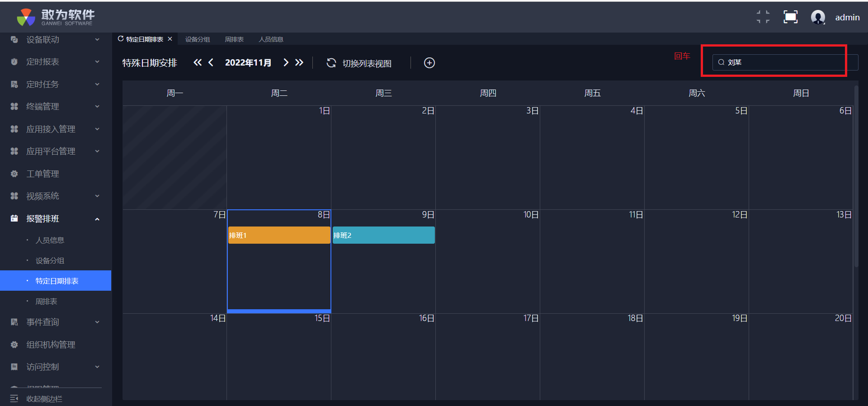The image size is (868, 406).
Task: Switch to the 周排表 tab
Action: tap(234, 39)
